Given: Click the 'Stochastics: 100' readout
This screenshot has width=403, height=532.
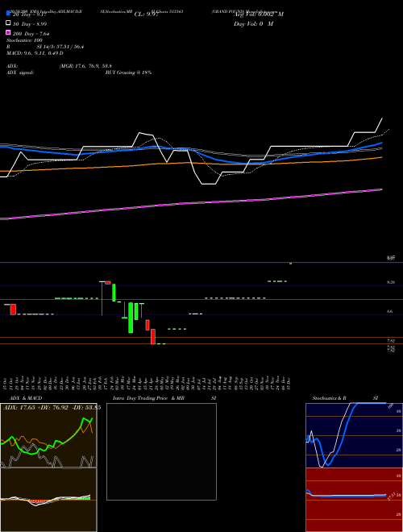Looking at the screenshot, I should [x=24, y=40].
